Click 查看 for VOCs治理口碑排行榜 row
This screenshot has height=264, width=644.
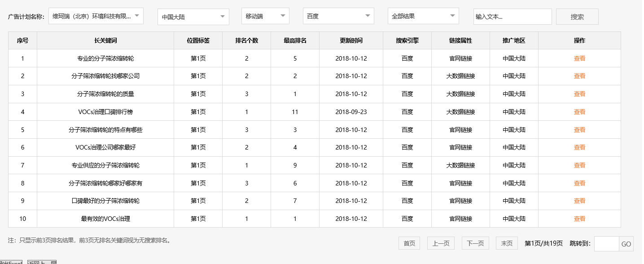click(x=579, y=112)
